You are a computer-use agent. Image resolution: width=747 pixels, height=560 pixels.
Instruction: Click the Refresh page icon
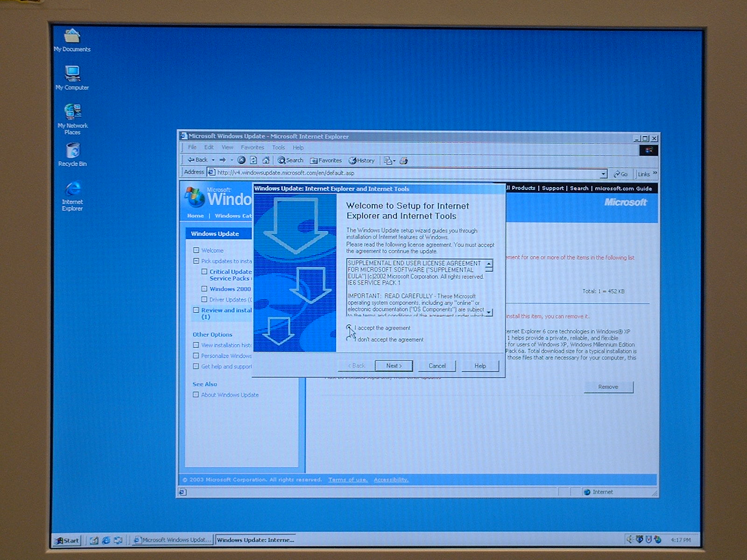254,160
